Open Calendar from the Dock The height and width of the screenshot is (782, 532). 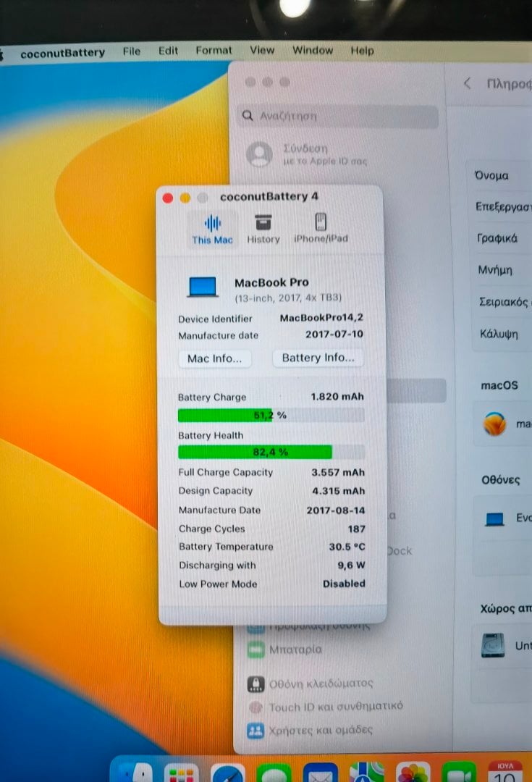505,772
